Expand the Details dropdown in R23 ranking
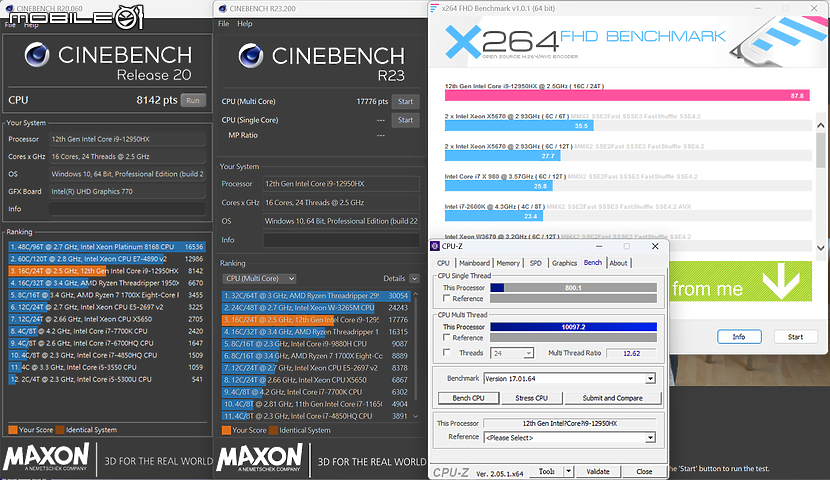 tap(414, 278)
